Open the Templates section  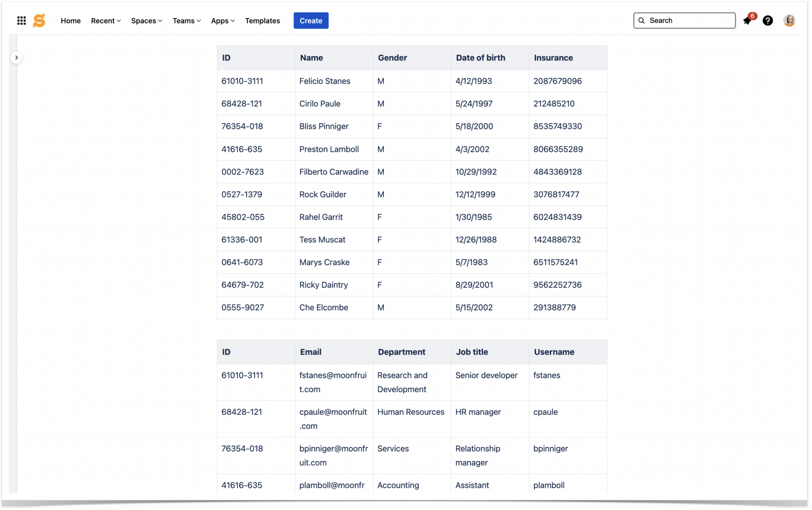(262, 21)
